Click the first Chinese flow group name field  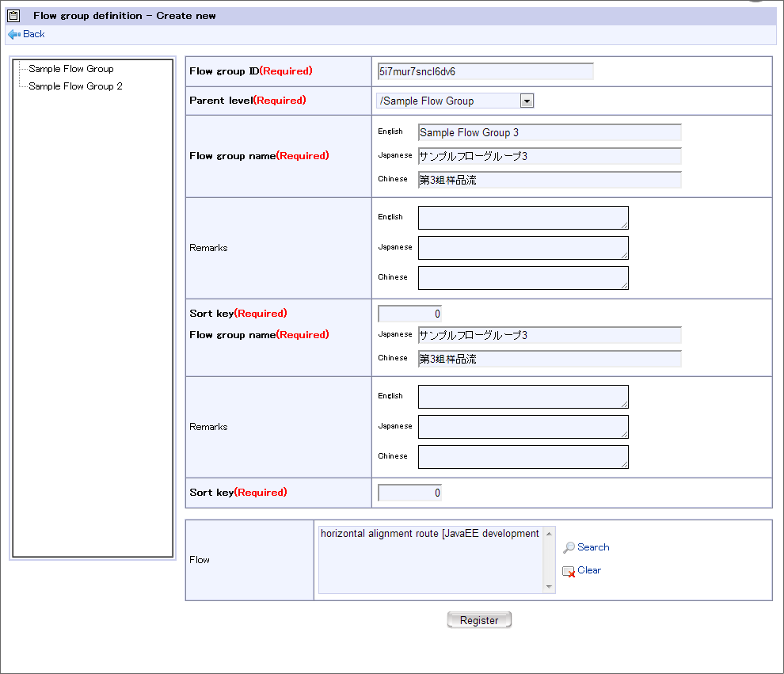point(550,180)
